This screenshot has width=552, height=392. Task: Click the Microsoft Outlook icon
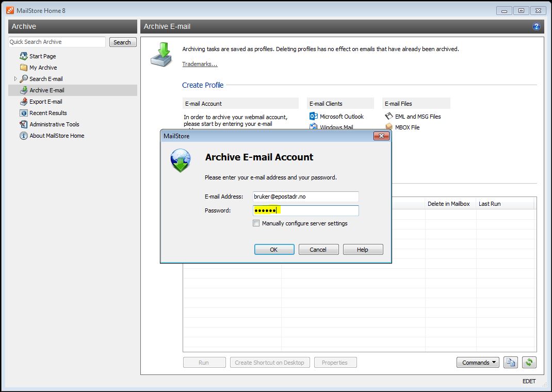tap(313, 116)
